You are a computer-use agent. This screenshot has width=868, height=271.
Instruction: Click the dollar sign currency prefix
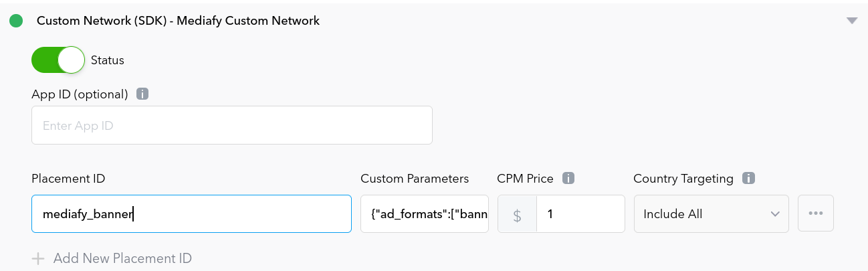[x=517, y=214]
